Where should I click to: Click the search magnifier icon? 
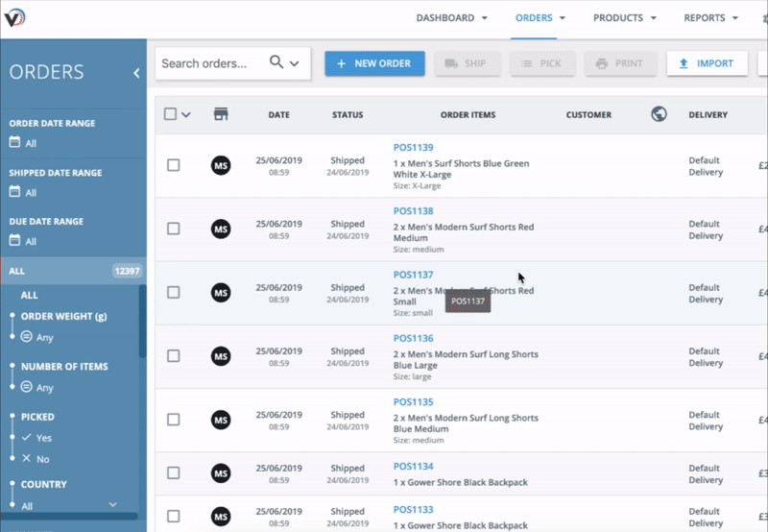(x=276, y=62)
